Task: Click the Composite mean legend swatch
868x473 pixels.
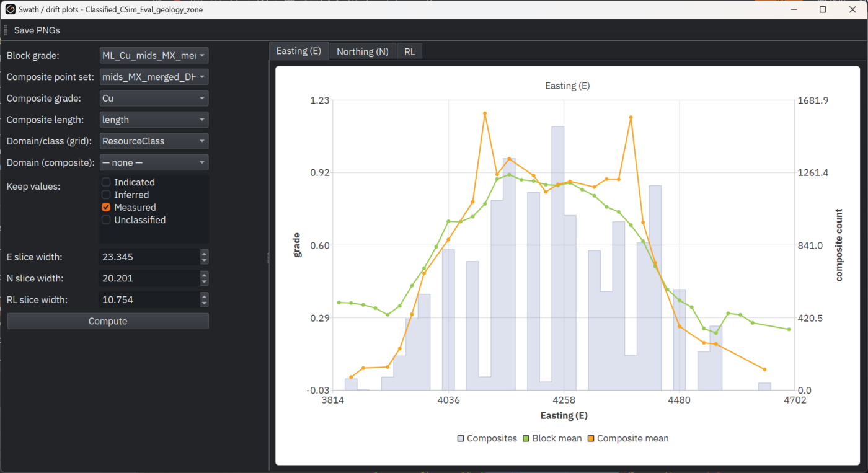Action: (591, 439)
